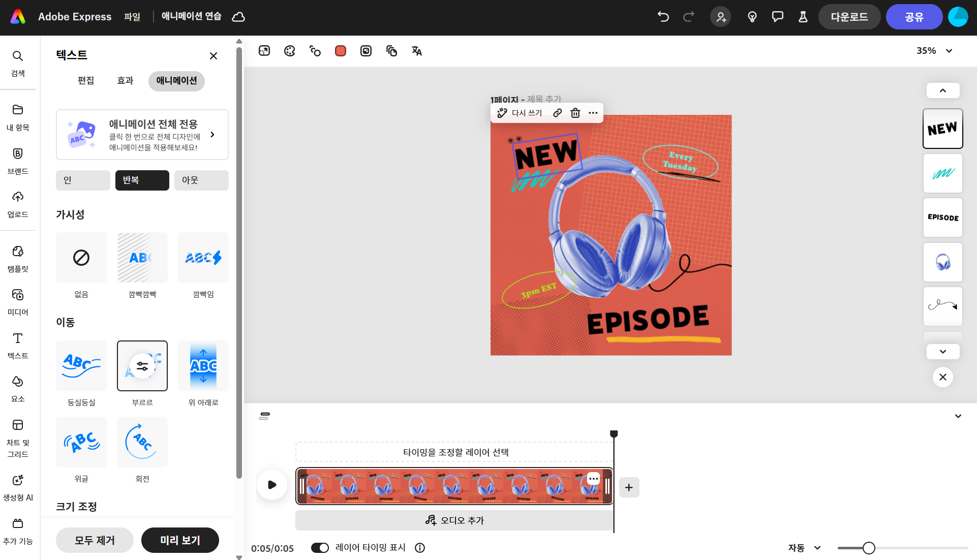Click the comments speech bubble icon
The image size is (977, 560).
(777, 17)
